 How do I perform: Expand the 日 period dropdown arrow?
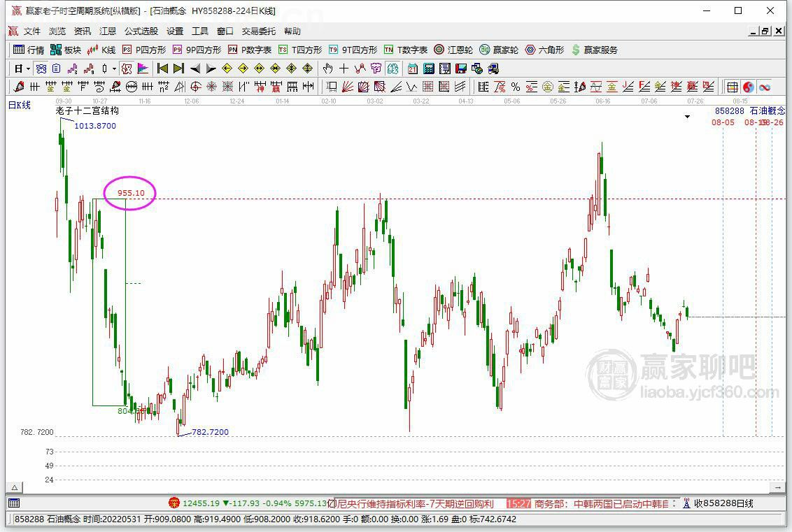pyautogui.click(x=28, y=69)
